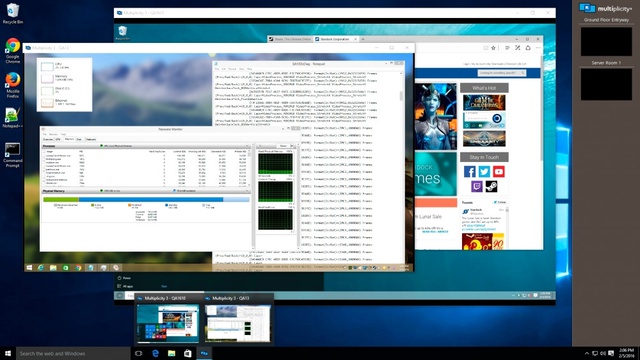Open the Server Room 1 computer preview

[x=606, y=84]
